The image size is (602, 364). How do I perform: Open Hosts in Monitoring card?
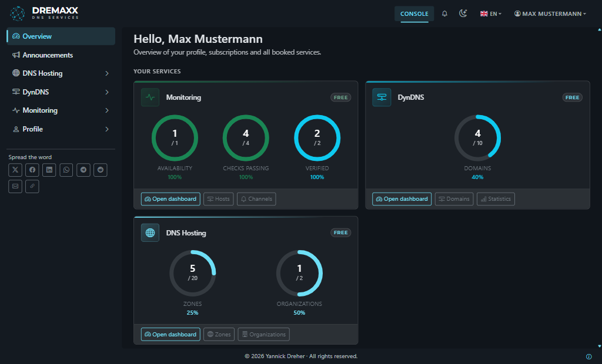tap(219, 198)
